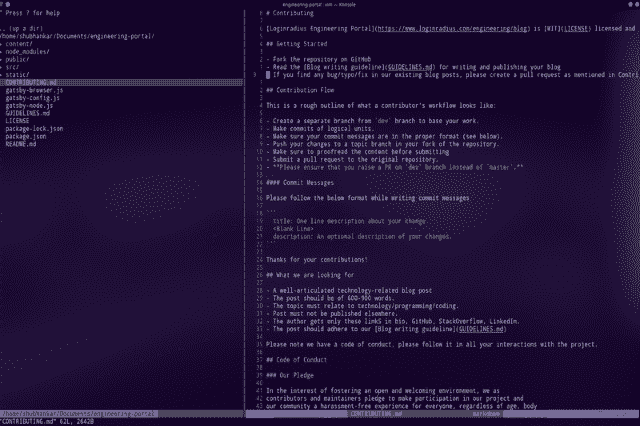Click the 'markdown' filetype in status line

486,414
